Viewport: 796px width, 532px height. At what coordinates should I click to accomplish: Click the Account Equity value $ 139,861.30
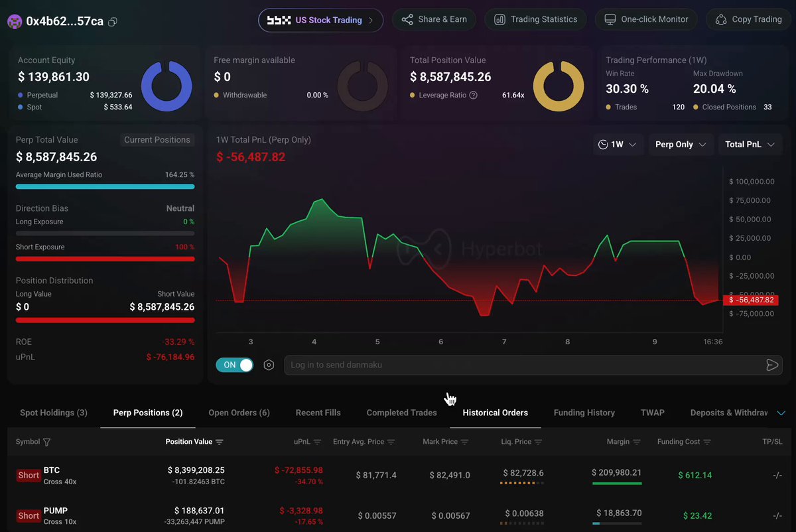(54, 77)
